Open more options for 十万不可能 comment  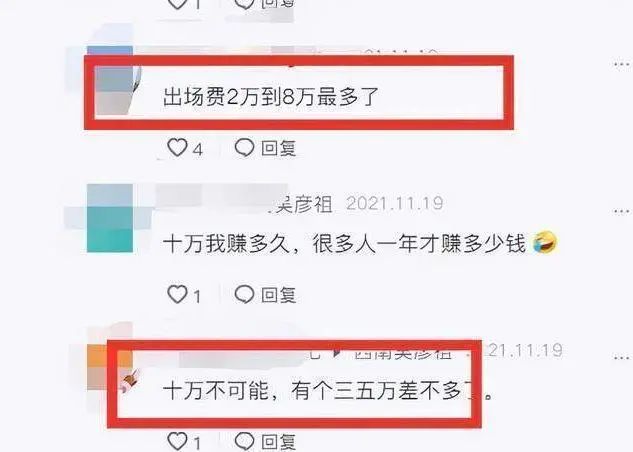click(x=622, y=357)
